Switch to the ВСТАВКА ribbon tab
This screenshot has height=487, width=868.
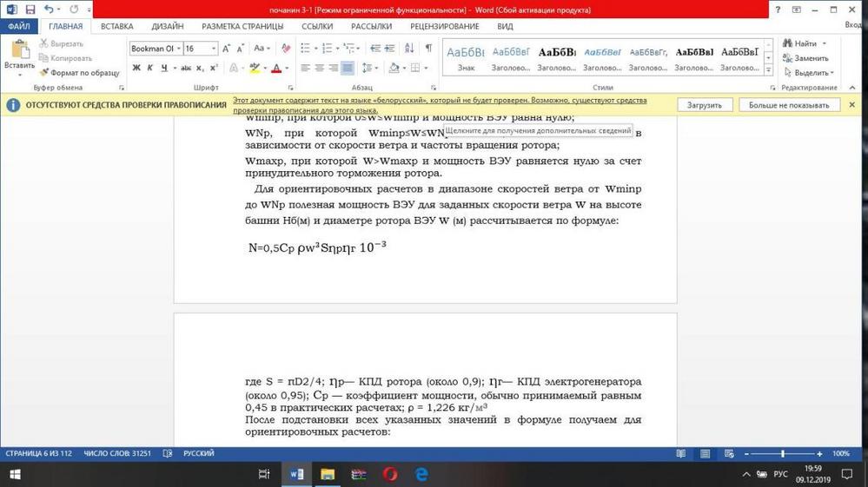(x=116, y=26)
